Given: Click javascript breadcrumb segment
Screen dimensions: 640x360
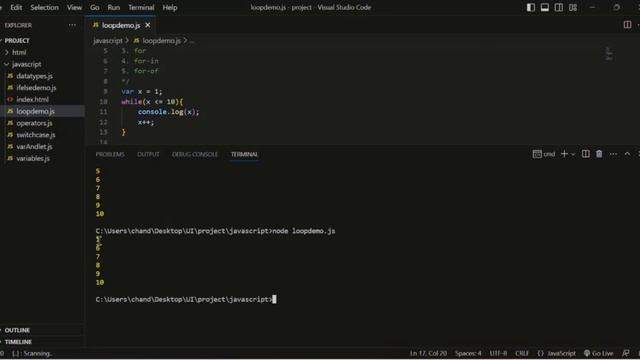Looking at the screenshot, I should [x=108, y=40].
